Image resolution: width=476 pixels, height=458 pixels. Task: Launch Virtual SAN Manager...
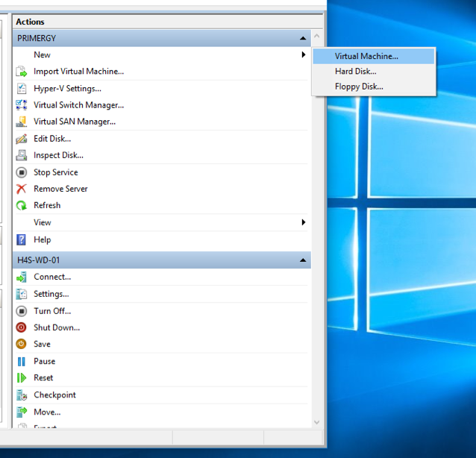pos(75,122)
